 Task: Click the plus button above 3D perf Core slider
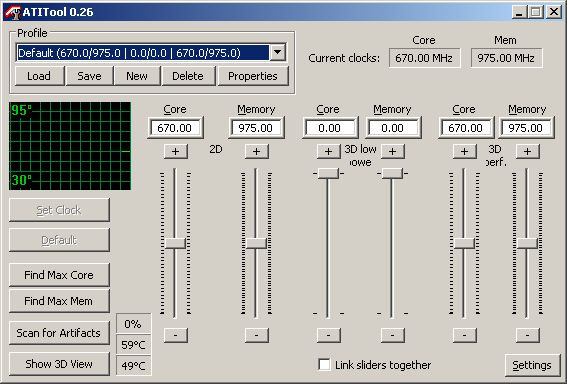tap(464, 151)
